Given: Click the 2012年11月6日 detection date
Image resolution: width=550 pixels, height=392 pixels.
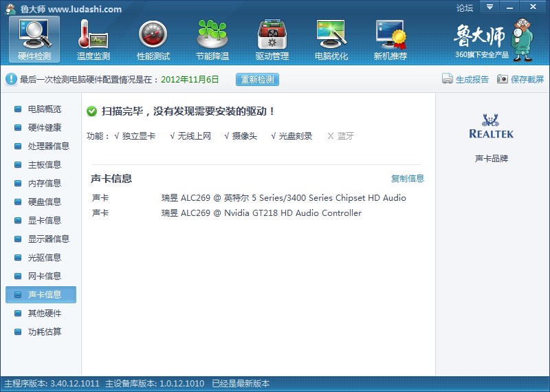Looking at the screenshot, I should [x=190, y=79].
